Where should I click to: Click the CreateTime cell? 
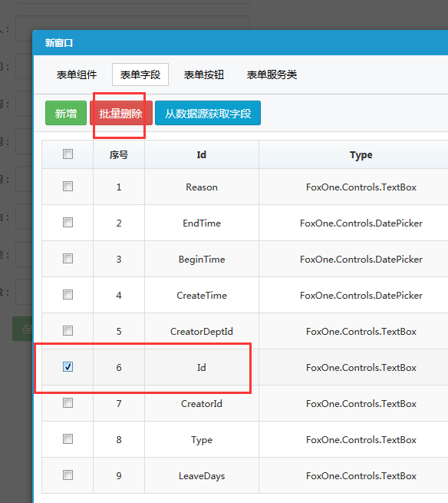[202, 295]
